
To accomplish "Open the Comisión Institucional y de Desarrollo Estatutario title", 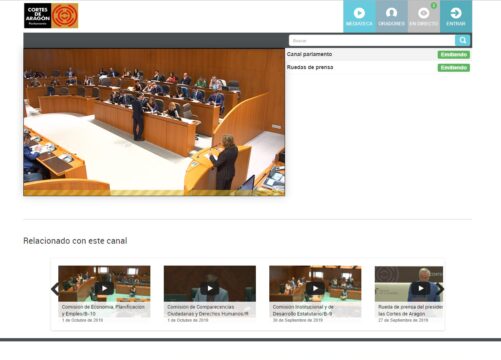I will pyautogui.click(x=303, y=310).
